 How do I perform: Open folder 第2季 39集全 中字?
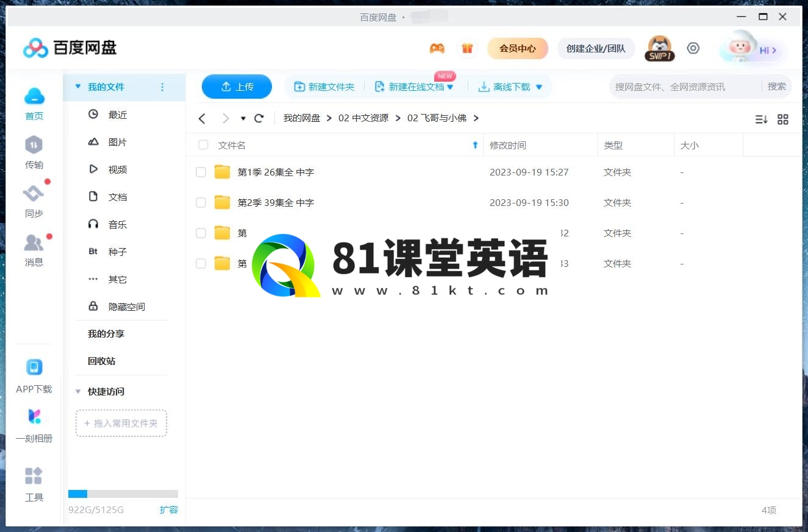pos(276,202)
